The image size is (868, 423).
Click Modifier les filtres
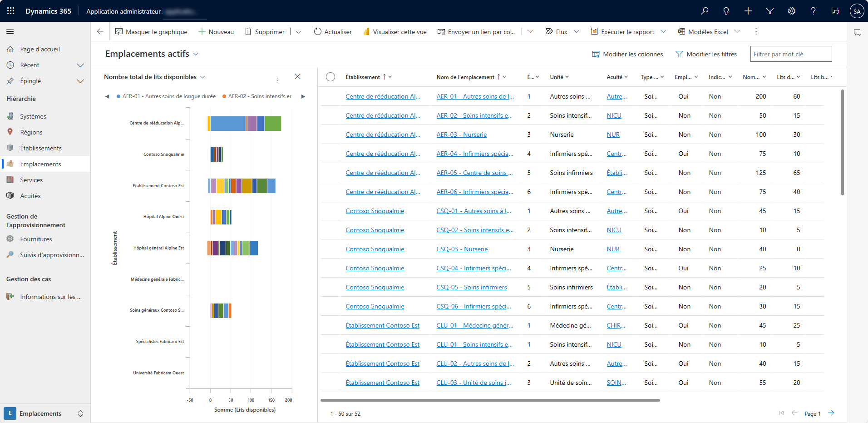tap(706, 54)
